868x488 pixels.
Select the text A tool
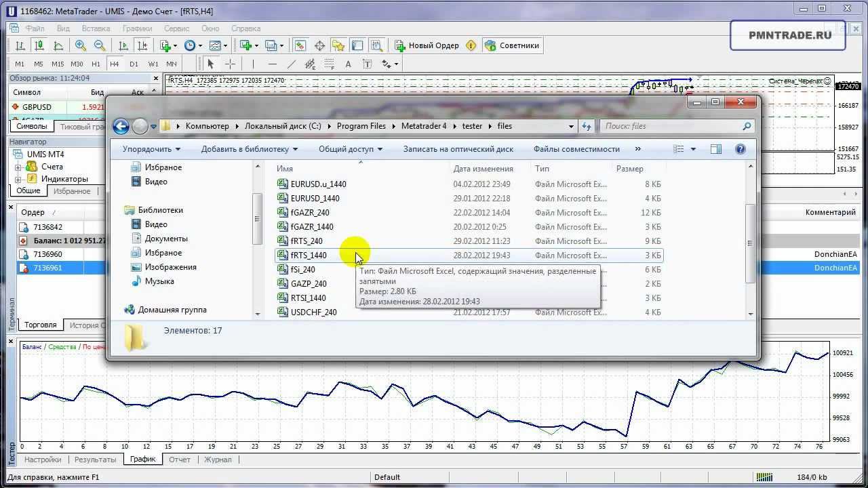pos(349,64)
